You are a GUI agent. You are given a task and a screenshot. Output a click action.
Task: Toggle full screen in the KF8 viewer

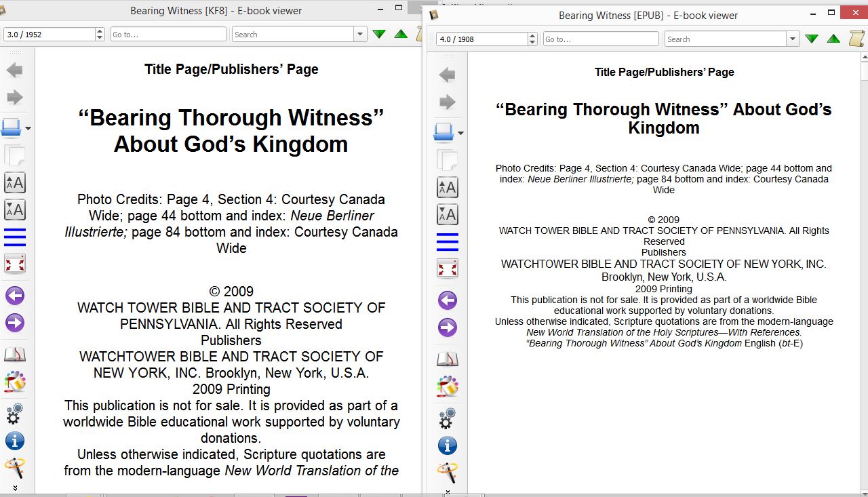[x=15, y=264]
